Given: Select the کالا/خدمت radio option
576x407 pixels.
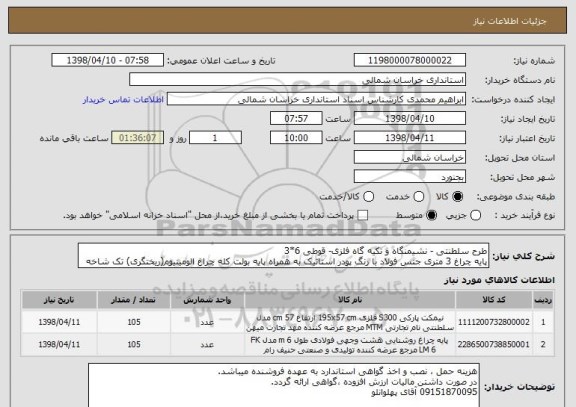Looking at the screenshot, I should pyautogui.click(x=368, y=197).
